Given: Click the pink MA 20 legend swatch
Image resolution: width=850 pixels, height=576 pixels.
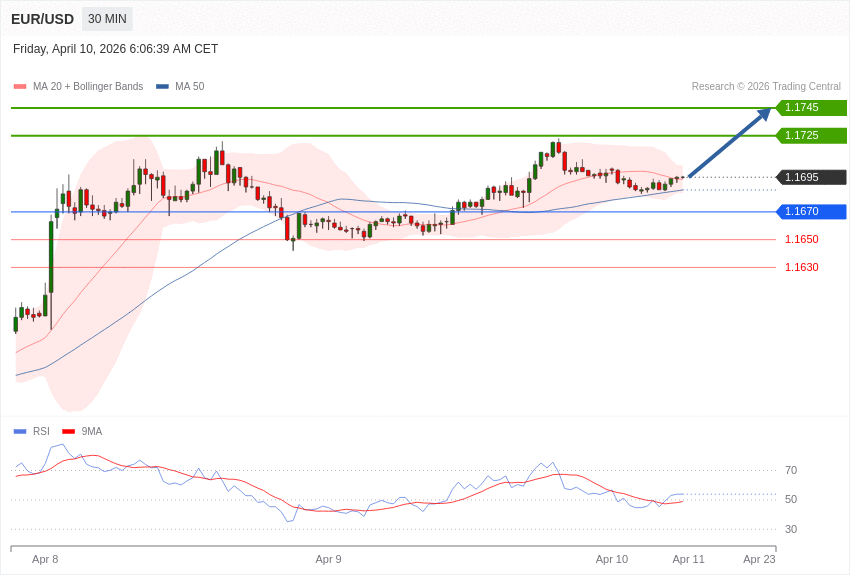Looking at the screenshot, I should coord(20,87).
